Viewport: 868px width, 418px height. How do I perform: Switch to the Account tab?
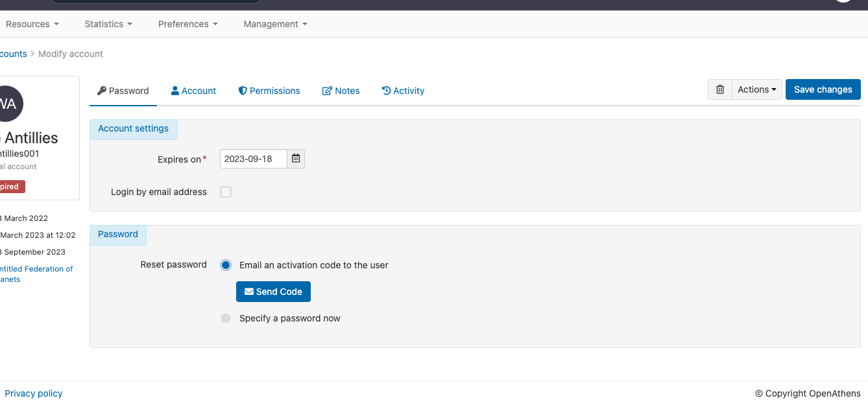tap(193, 91)
